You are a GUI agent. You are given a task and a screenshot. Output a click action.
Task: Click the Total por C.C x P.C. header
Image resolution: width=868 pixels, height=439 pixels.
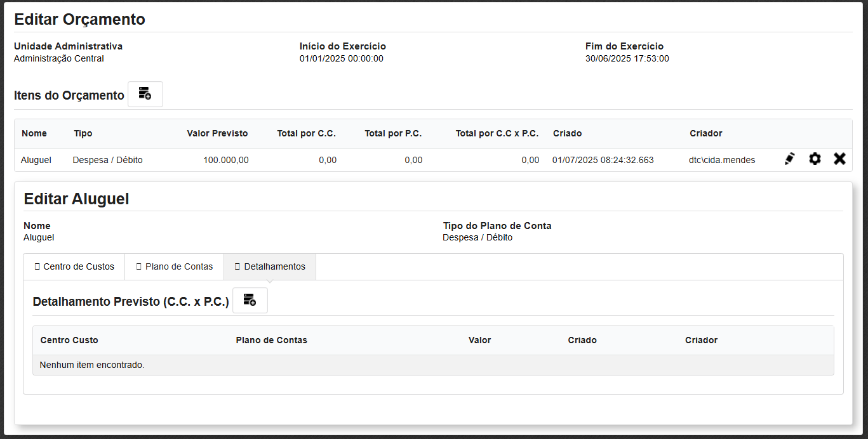[x=497, y=133]
